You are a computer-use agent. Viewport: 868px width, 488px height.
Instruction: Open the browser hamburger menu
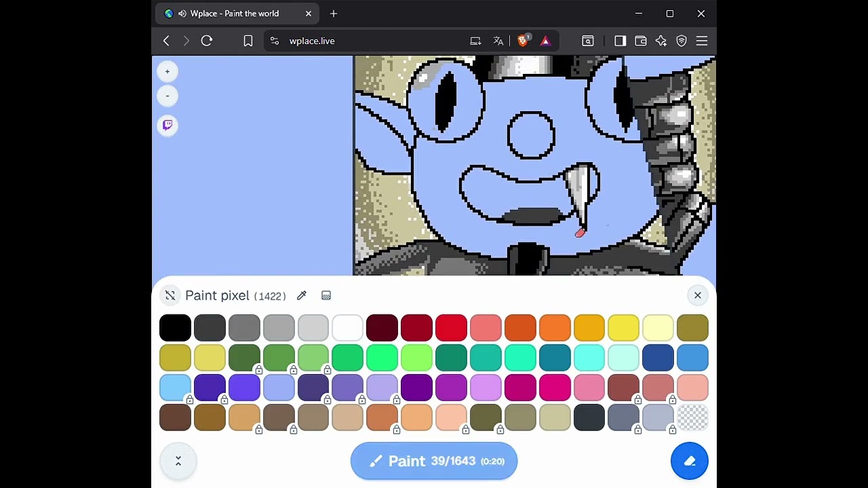[702, 41]
